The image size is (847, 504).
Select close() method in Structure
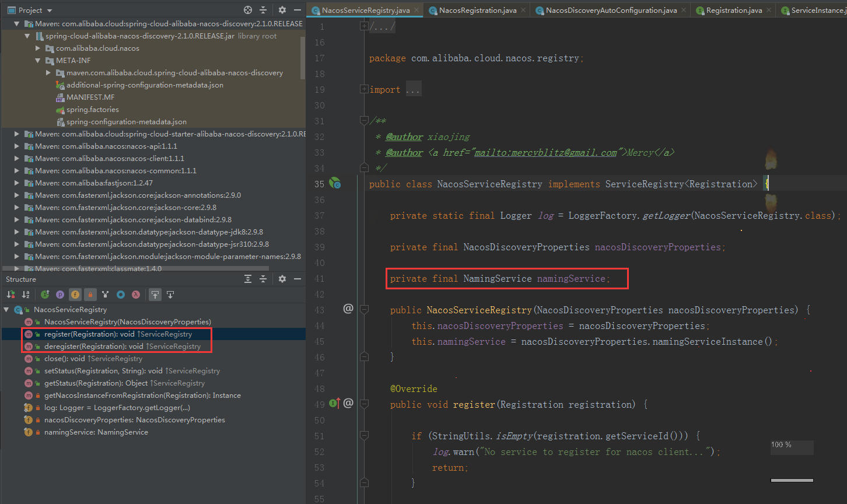[93, 359]
